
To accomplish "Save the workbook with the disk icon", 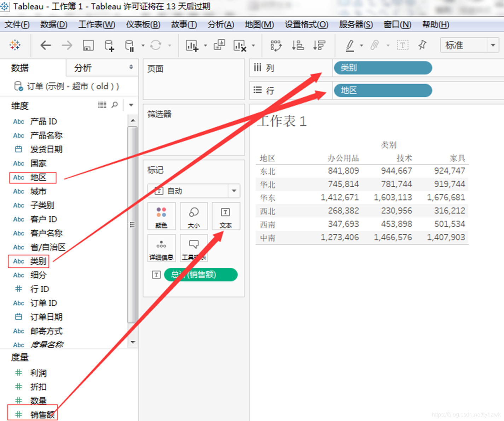I will (x=88, y=45).
